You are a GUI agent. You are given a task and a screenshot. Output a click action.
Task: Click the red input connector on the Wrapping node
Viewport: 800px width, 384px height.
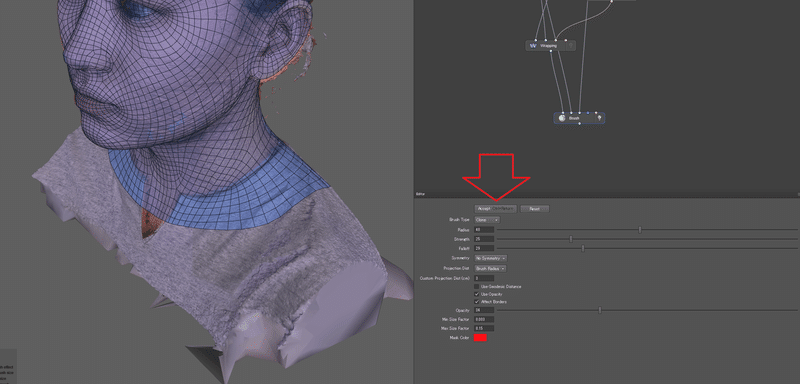(566, 40)
